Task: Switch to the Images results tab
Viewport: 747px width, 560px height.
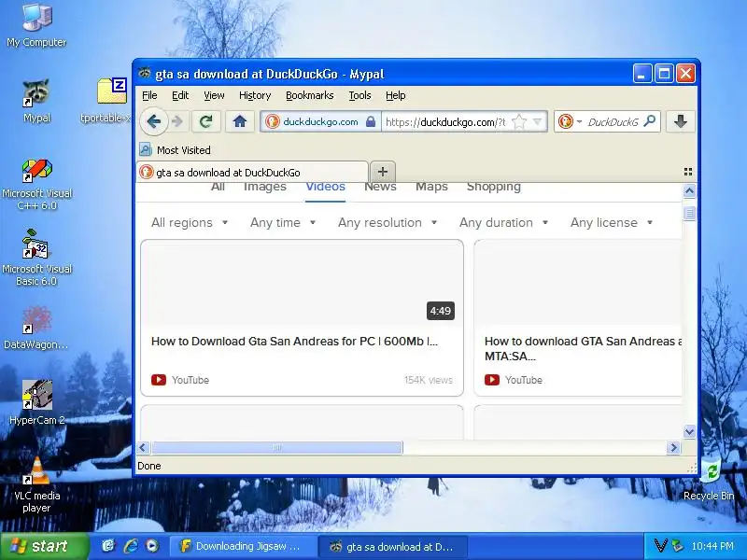Action: [265, 188]
